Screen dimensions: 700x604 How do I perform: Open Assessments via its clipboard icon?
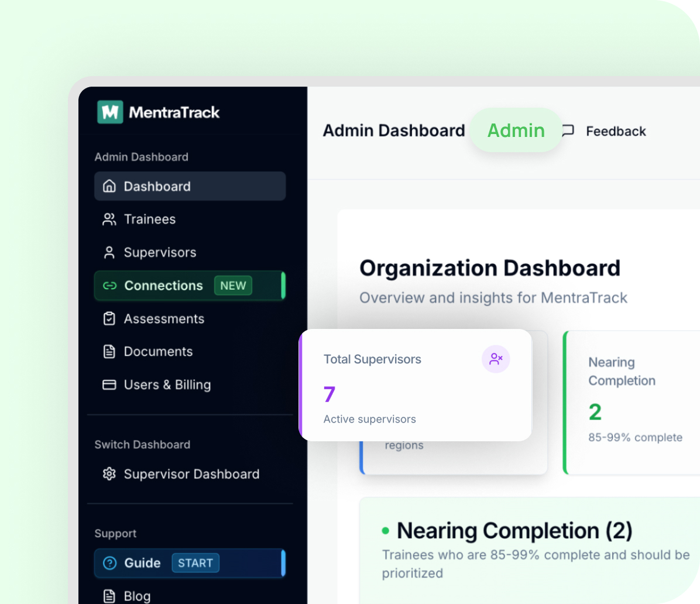coord(109,319)
